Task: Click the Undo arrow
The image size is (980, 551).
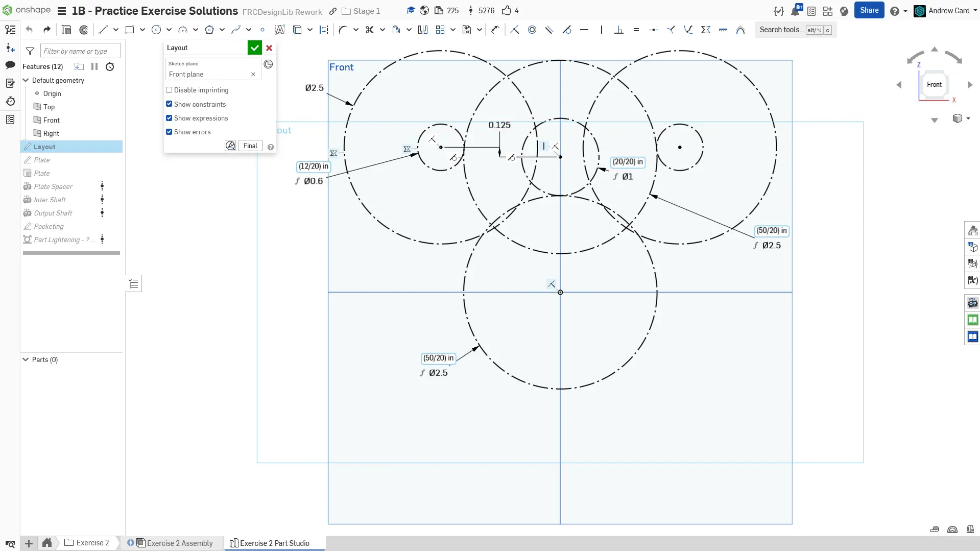Action: 29,30
